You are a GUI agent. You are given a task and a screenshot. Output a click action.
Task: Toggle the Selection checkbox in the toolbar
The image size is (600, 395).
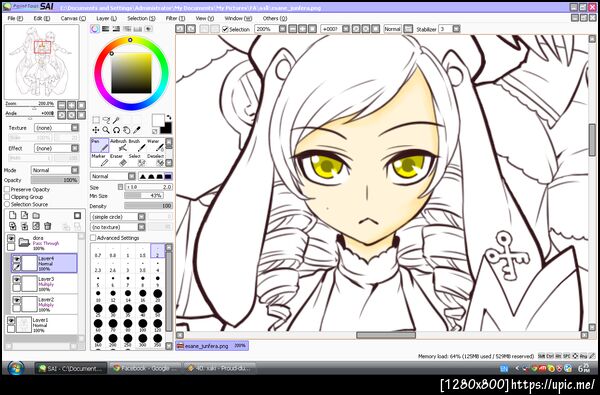(x=225, y=29)
